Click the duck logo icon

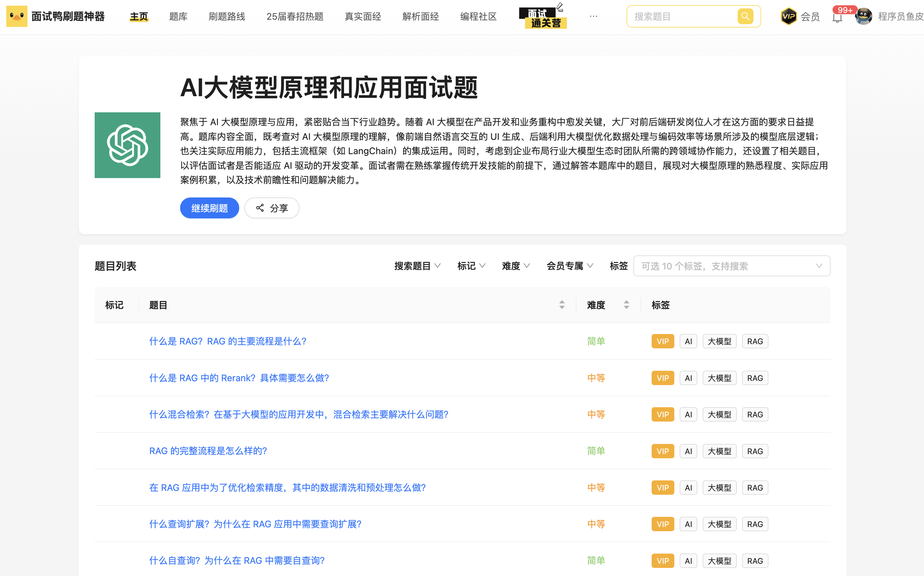[x=17, y=16]
